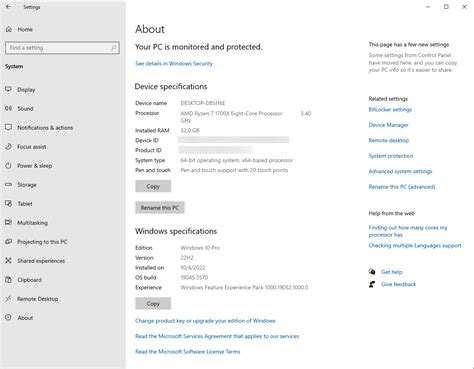Click the device name DESKTOP value
Screen dimensions: 474x369
point(203,103)
